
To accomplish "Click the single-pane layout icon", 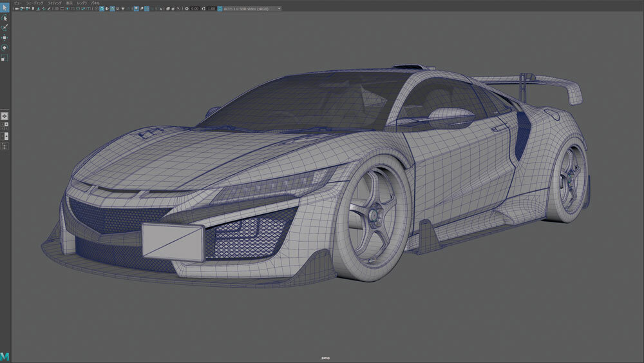I will point(5,115).
